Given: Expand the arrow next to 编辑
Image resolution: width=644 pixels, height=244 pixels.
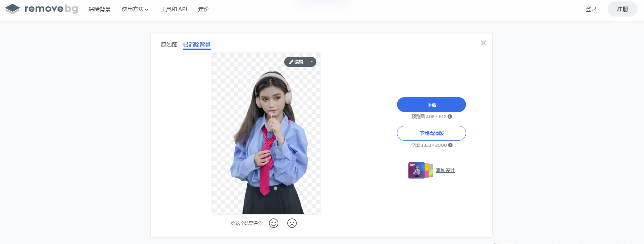Looking at the screenshot, I should (x=312, y=62).
